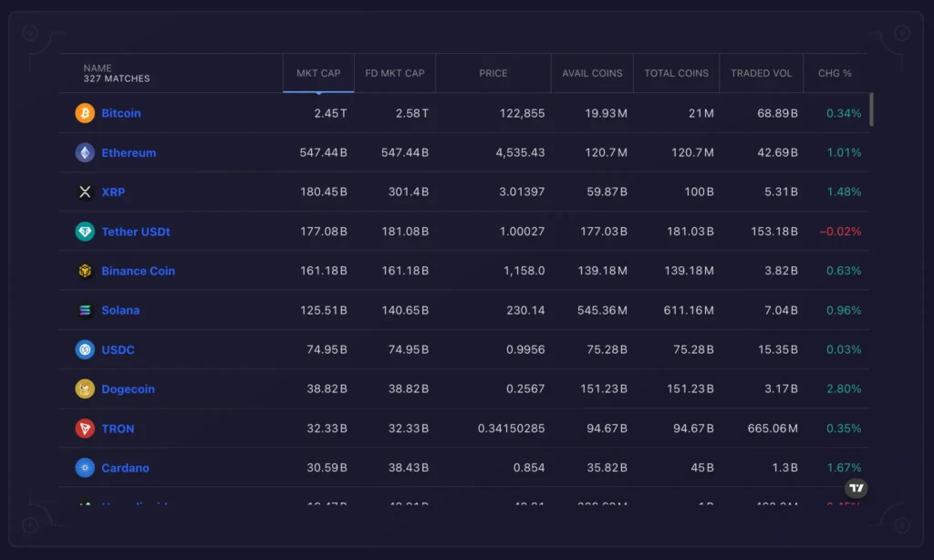The image size is (934, 560).
Task: Sort table by PRICE column
Action: [x=493, y=73]
